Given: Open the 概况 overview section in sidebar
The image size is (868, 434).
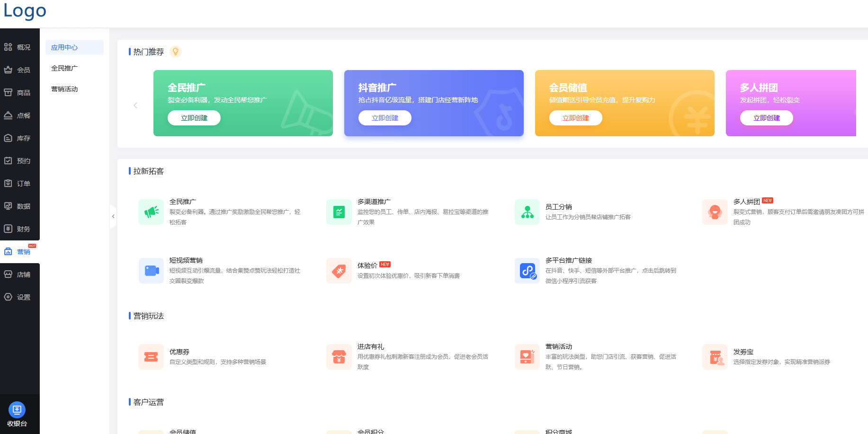Looking at the screenshot, I should (20, 47).
